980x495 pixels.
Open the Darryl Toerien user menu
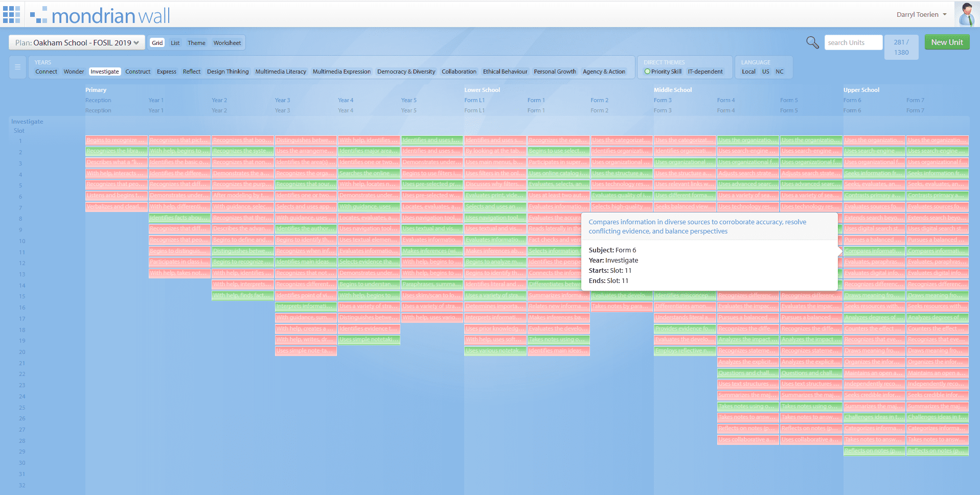coord(922,14)
